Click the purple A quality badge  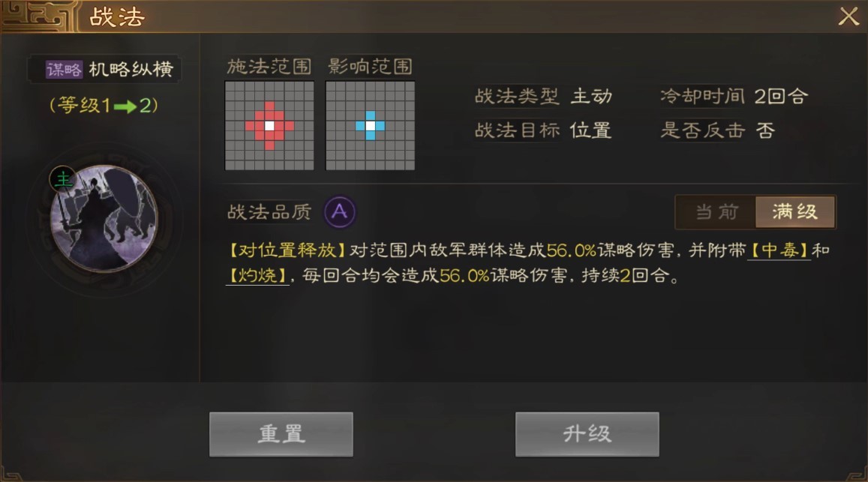(339, 211)
